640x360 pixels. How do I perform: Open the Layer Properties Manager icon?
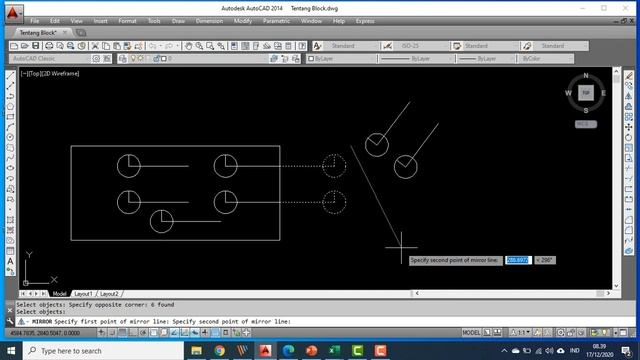coord(122,59)
